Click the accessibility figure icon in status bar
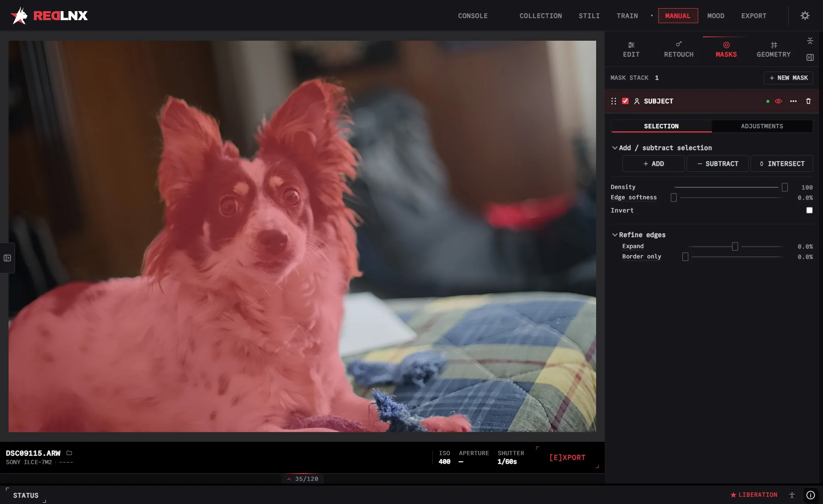This screenshot has height=504, width=823. coord(792,495)
